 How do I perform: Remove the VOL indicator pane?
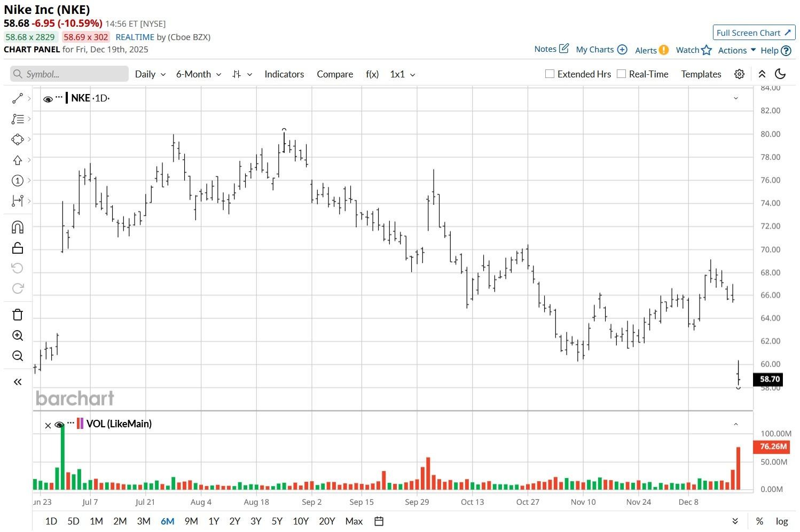[48, 425]
